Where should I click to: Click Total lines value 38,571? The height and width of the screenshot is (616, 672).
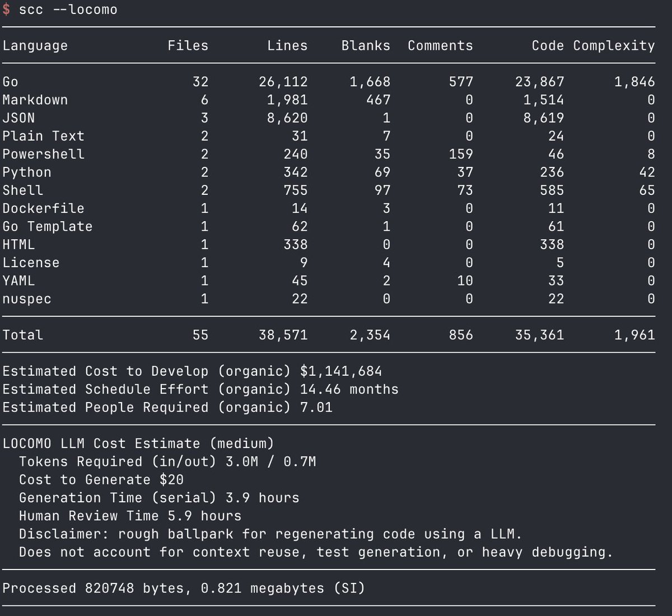283,335
